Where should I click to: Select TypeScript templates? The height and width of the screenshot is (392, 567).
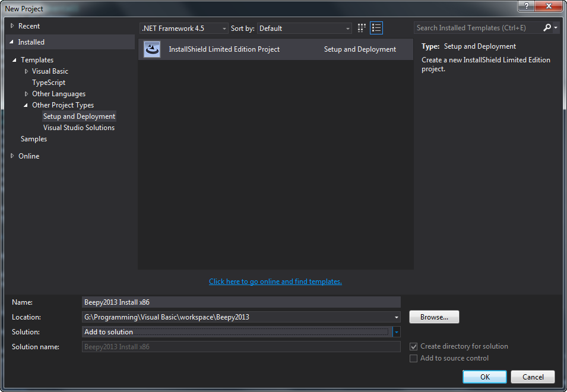click(x=49, y=83)
